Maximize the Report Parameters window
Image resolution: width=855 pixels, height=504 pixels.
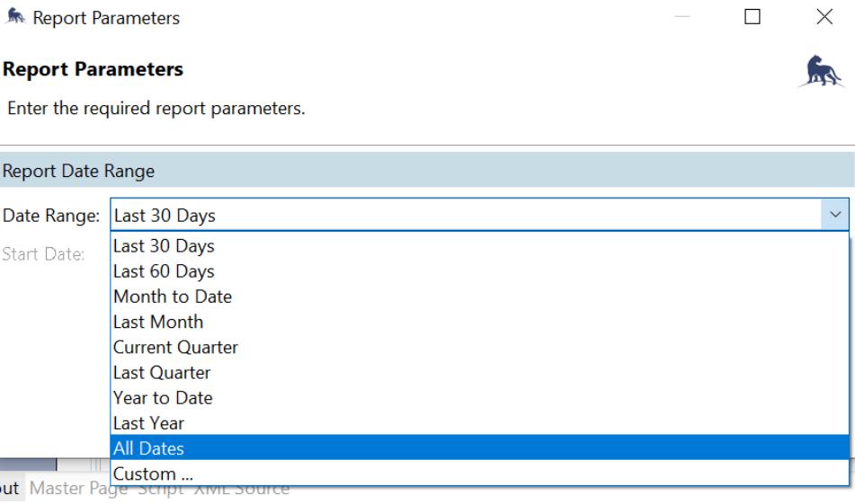(x=753, y=17)
